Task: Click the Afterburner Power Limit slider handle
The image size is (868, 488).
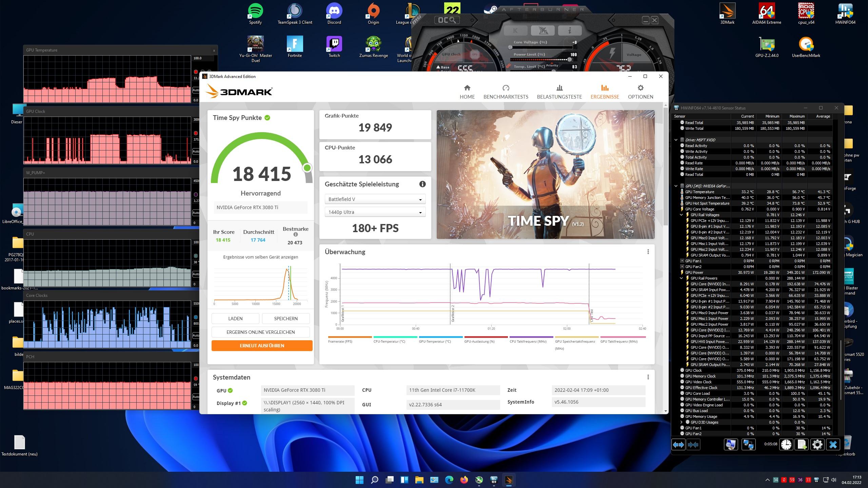Action: 570,59
